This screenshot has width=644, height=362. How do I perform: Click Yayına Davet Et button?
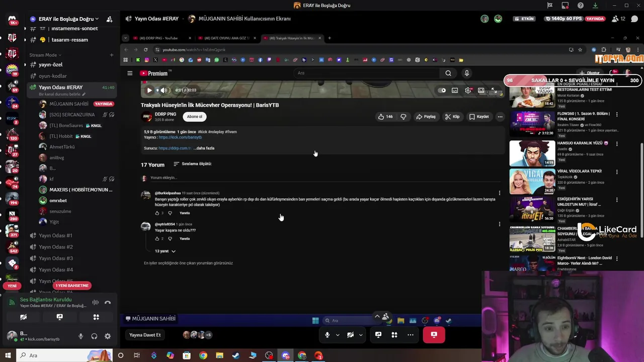pyautogui.click(x=145, y=335)
